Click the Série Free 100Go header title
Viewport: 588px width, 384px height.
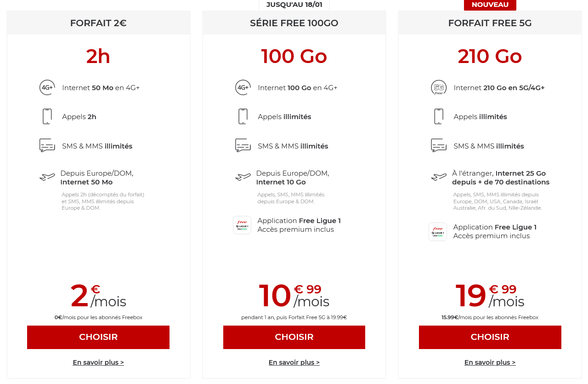point(294,23)
